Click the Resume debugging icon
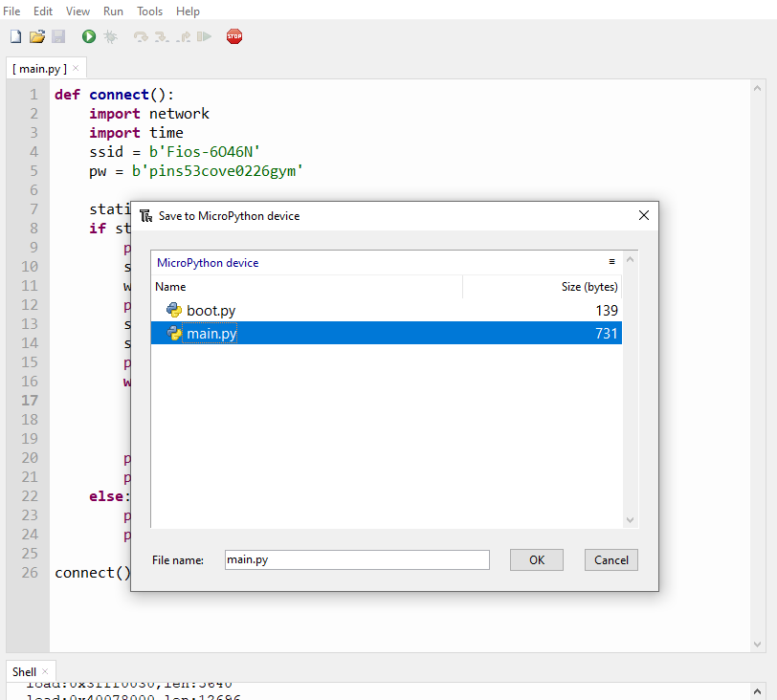The image size is (777, 700). pos(204,36)
